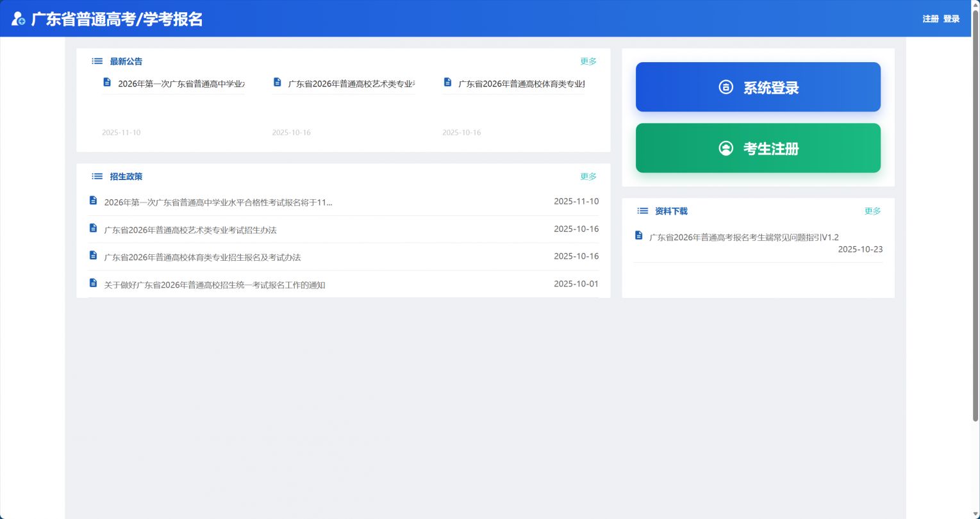This screenshot has height=519, width=980.
Task: Expand 更多 in the 最新公告 section
Action: coord(588,62)
